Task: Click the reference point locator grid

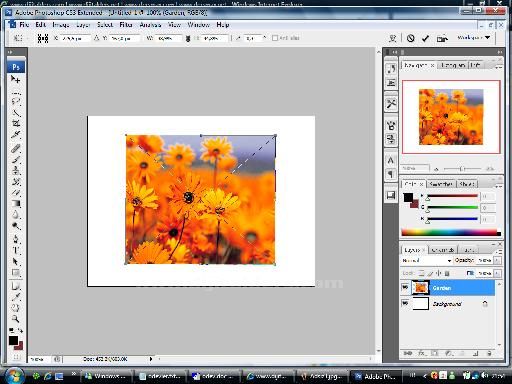Action: click(x=43, y=38)
